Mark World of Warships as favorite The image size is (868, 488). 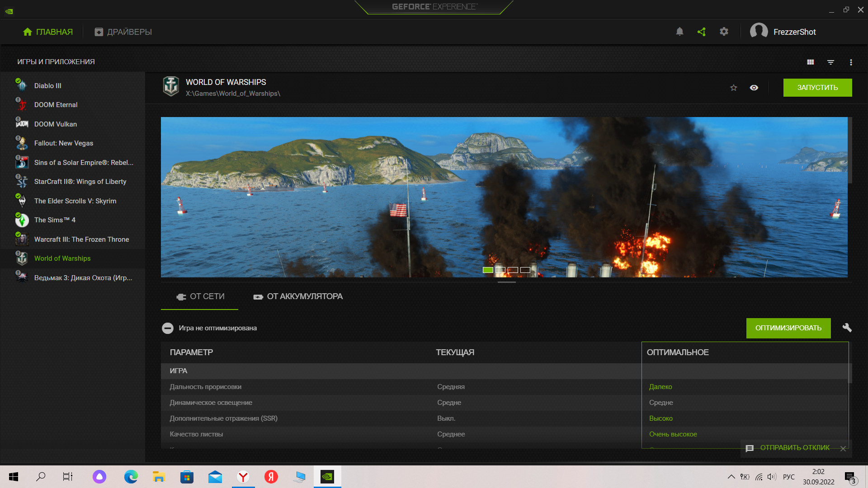[734, 88]
